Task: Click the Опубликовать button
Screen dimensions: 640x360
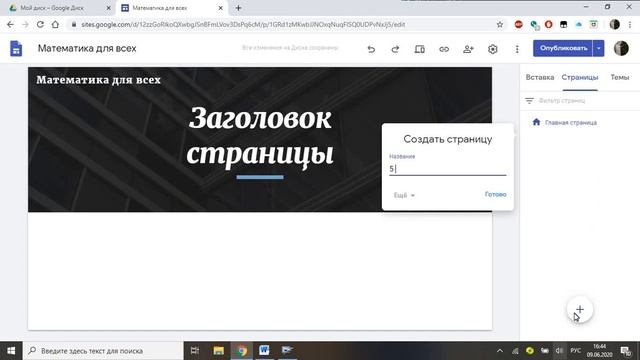Action: (563, 48)
